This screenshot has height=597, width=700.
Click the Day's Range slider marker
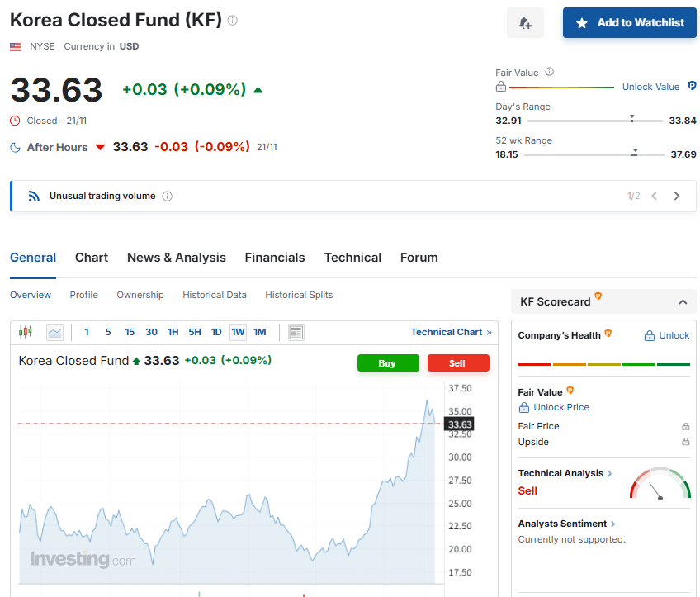[x=631, y=118]
